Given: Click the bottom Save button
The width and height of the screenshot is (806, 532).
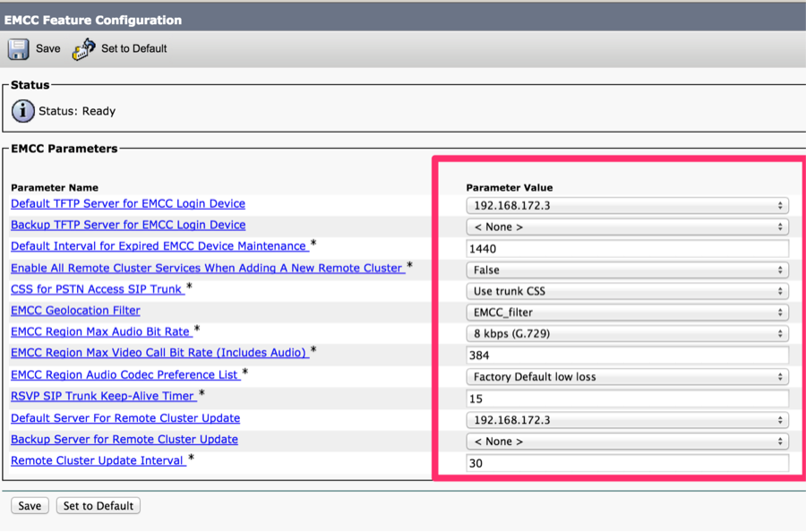Looking at the screenshot, I should (x=30, y=506).
